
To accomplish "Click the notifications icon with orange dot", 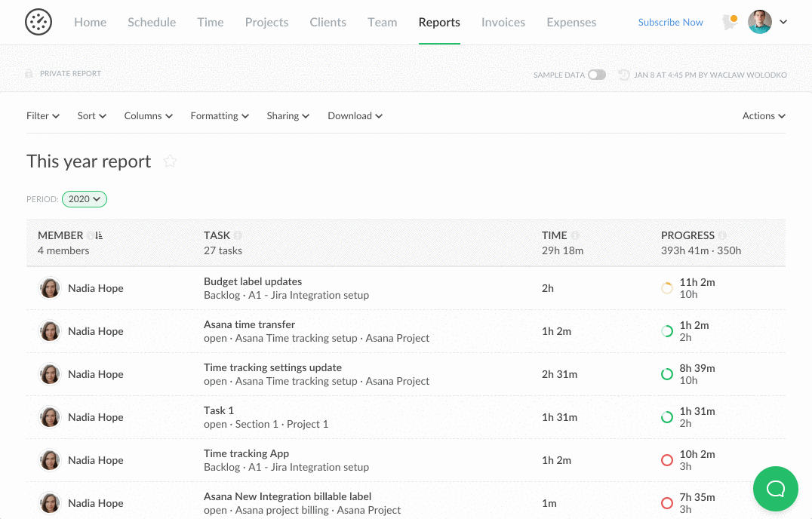I will coord(729,23).
